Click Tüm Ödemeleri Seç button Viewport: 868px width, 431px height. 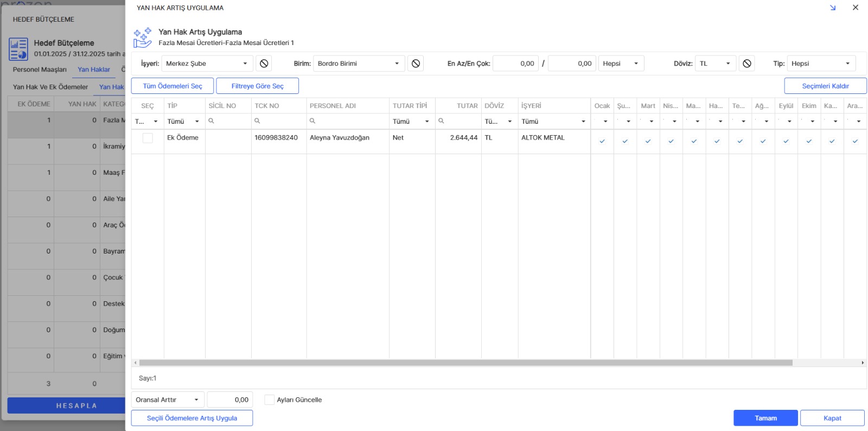[173, 86]
